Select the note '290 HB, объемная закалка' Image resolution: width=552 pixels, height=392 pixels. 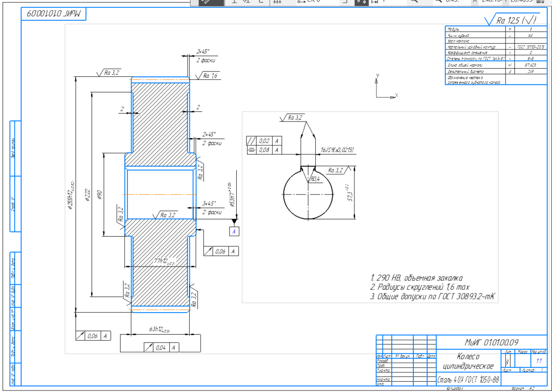coord(416,278)
